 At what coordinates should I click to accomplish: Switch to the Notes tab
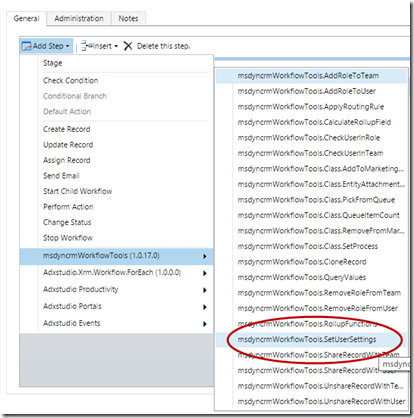[x=128, y=19]
